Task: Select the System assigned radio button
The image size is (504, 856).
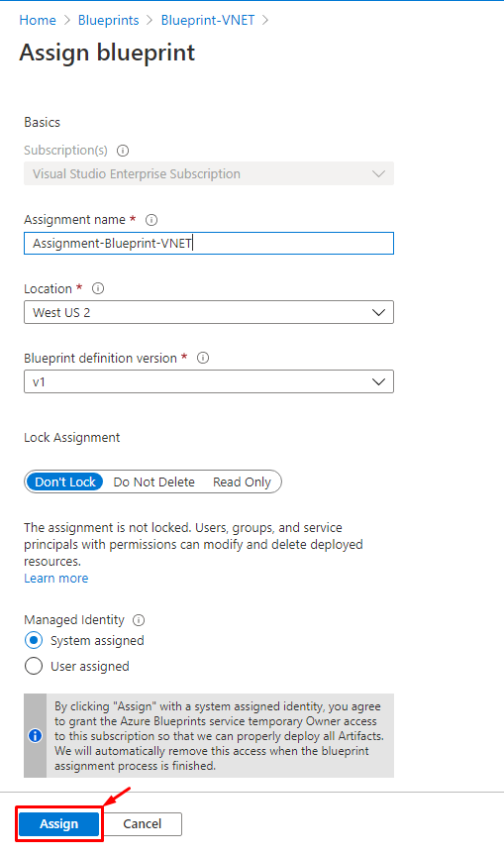Action: point(34,640)
